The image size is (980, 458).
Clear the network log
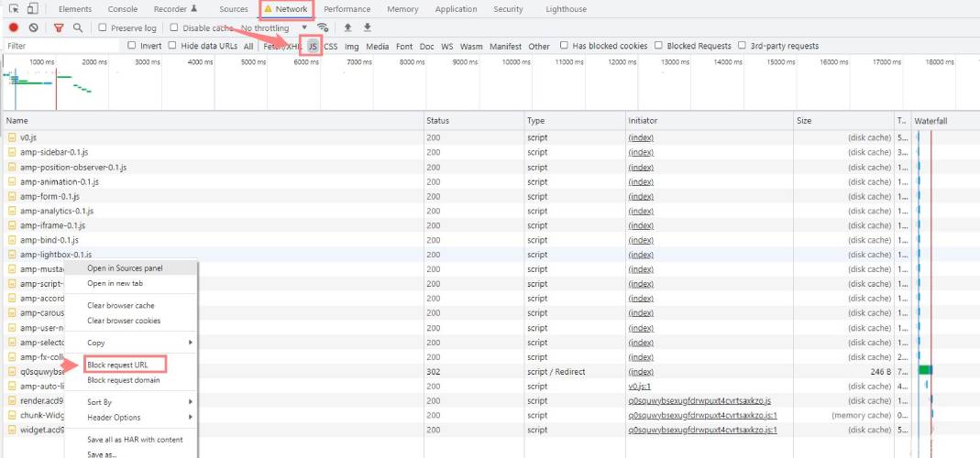tap(33, 28)
